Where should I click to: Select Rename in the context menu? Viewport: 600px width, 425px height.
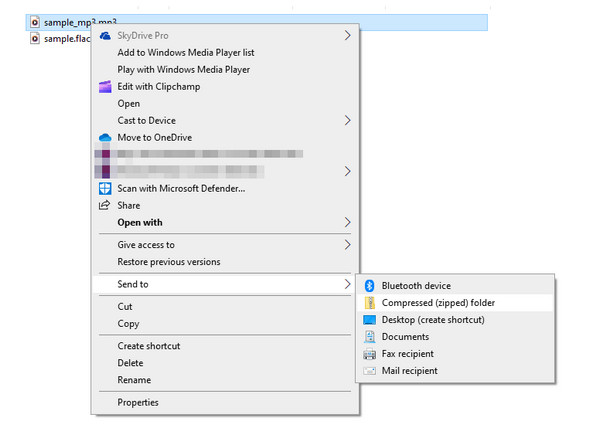click(x=225, y=380)
